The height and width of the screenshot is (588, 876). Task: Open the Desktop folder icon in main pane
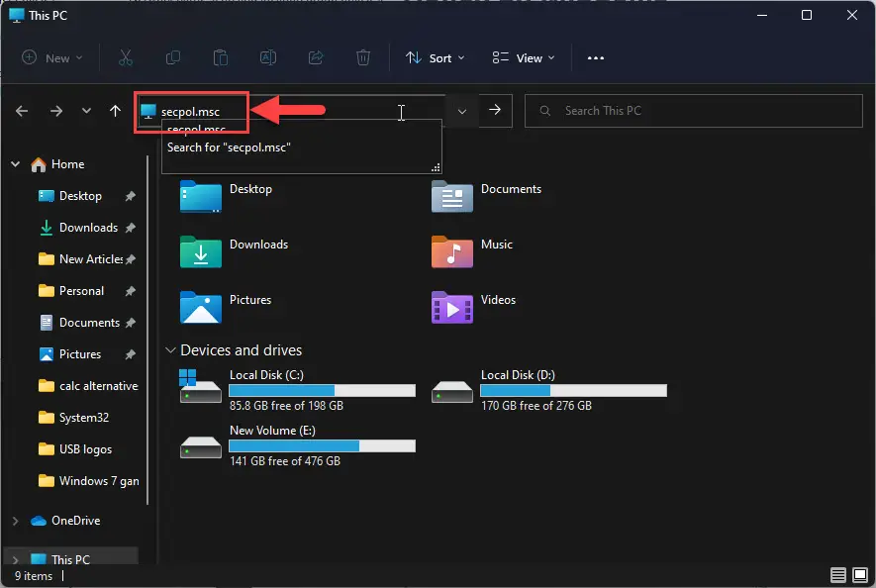pyautogui.click(x=201, y=196)
